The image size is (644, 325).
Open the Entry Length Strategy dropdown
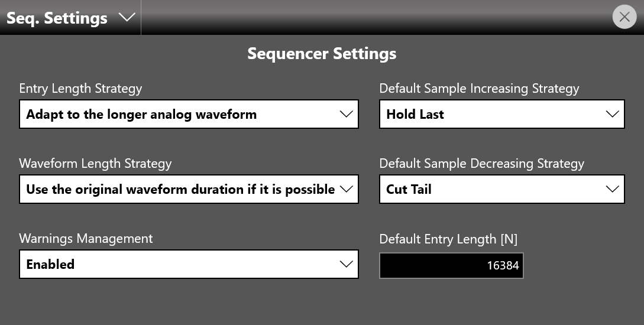coord(189,114)
